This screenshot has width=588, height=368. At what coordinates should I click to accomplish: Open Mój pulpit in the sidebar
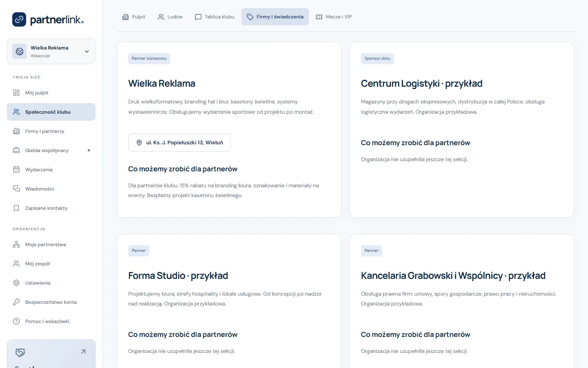[51, 93]
